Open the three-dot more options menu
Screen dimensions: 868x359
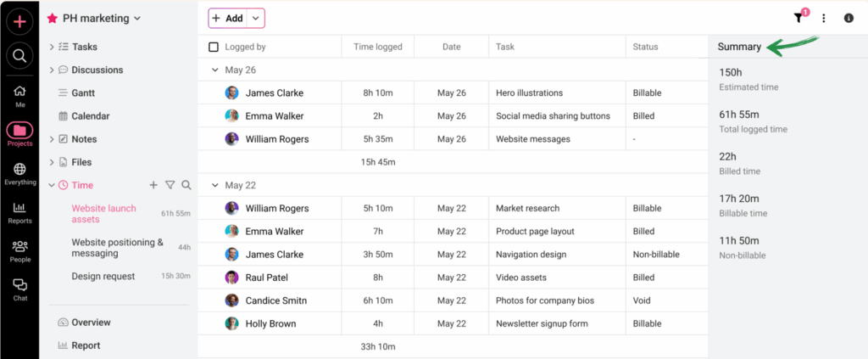pyautogui.click(x=824, y=19)
